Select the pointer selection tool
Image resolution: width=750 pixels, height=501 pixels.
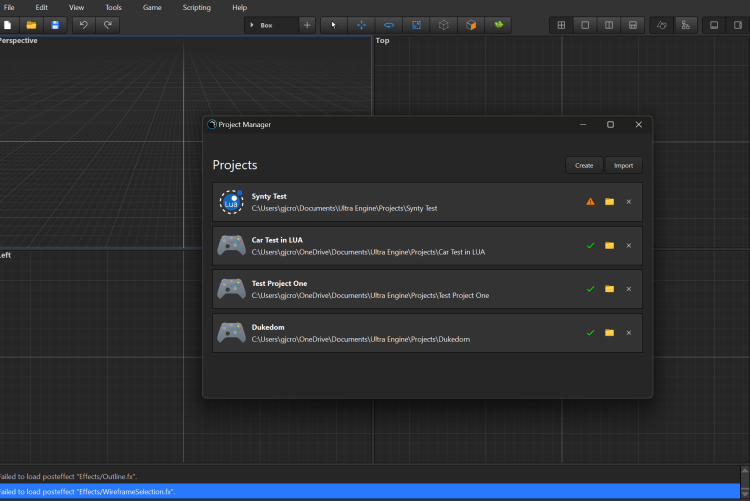334,24
